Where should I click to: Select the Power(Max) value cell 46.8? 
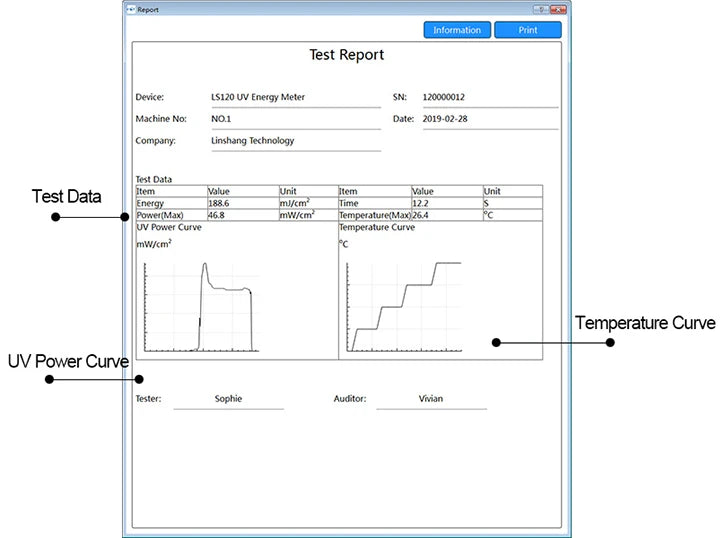pos(241,215)
